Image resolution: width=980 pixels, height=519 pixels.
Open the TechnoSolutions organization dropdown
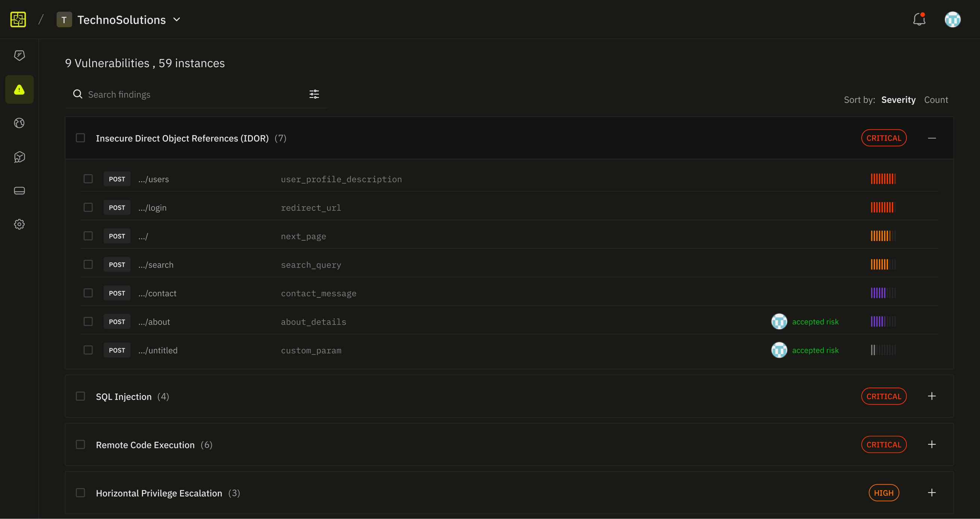coord(176,19)
